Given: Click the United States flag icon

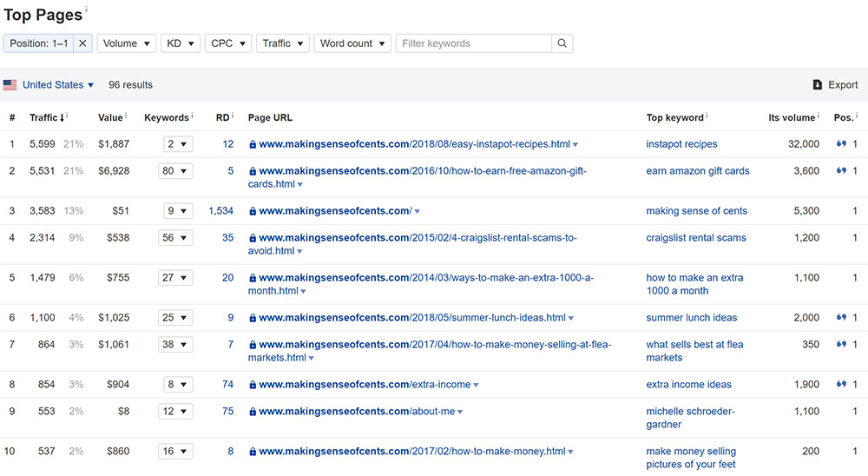Looking at the screenshot, I should pos(10,85).
